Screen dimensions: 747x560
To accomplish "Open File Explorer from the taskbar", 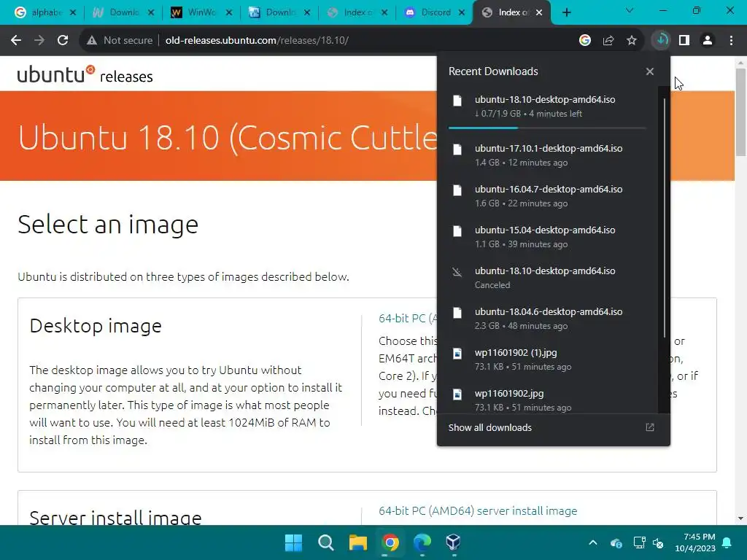I will (357, 542).
